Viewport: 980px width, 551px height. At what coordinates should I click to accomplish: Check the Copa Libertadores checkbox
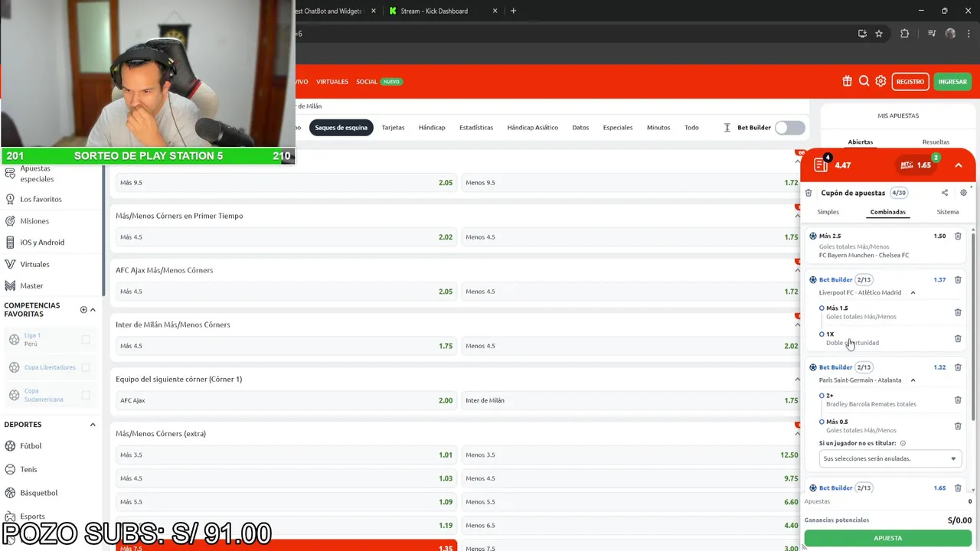(86, 367)
